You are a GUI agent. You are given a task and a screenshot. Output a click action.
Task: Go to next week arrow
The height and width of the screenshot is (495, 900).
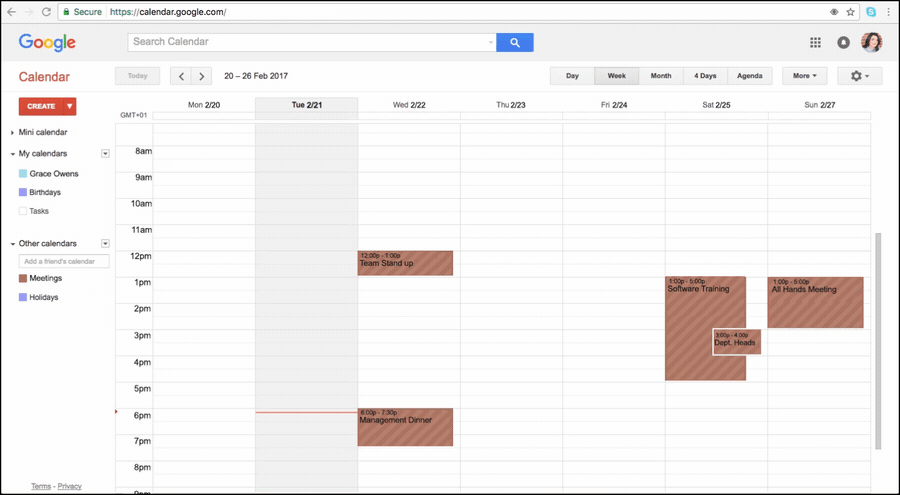tap(201, 76)
